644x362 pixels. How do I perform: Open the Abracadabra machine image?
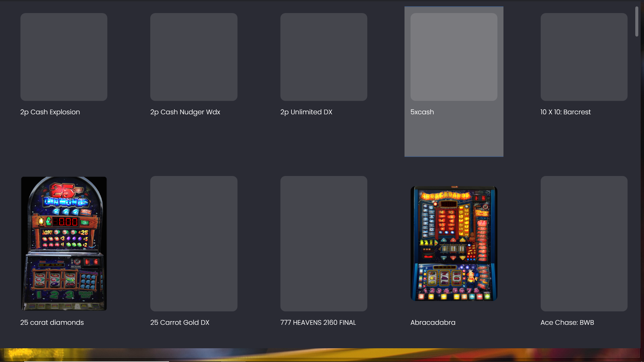[454, 244]
